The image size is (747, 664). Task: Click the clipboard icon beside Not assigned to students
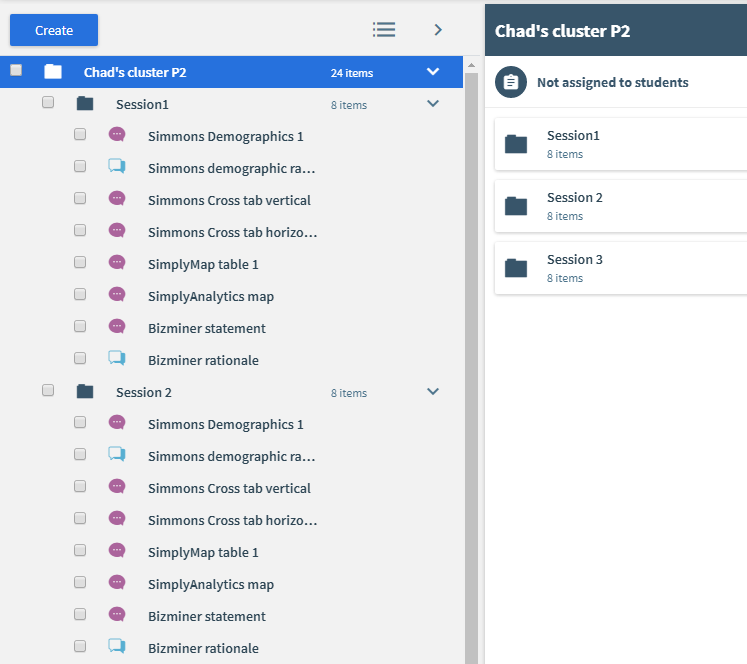tap(511, 82)
